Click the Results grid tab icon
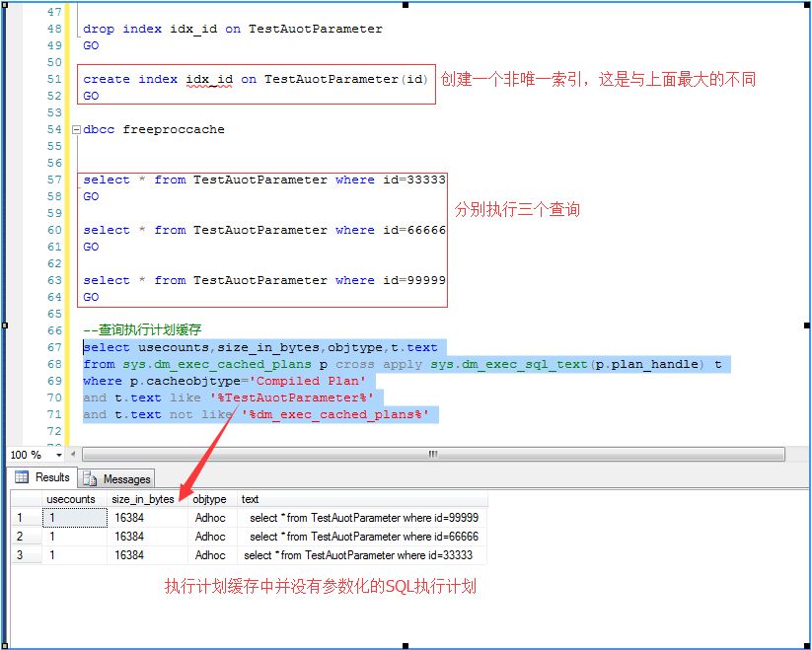The height and width of the screenshot is (650, 812). coord(22,477)
